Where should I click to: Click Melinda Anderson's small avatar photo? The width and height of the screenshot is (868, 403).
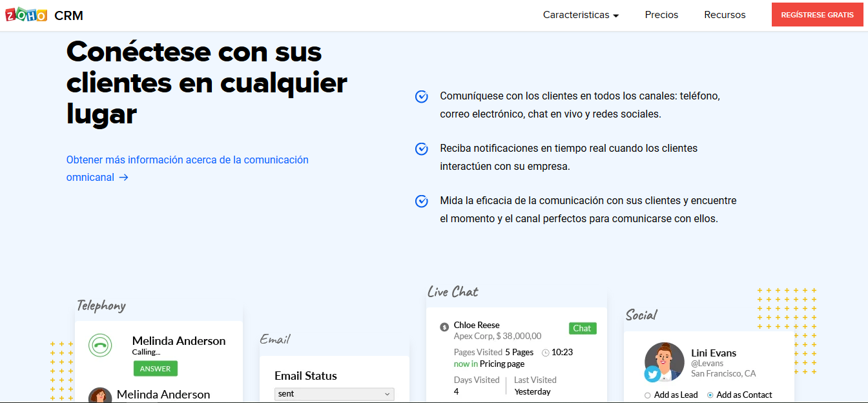(x=100, y=395)
